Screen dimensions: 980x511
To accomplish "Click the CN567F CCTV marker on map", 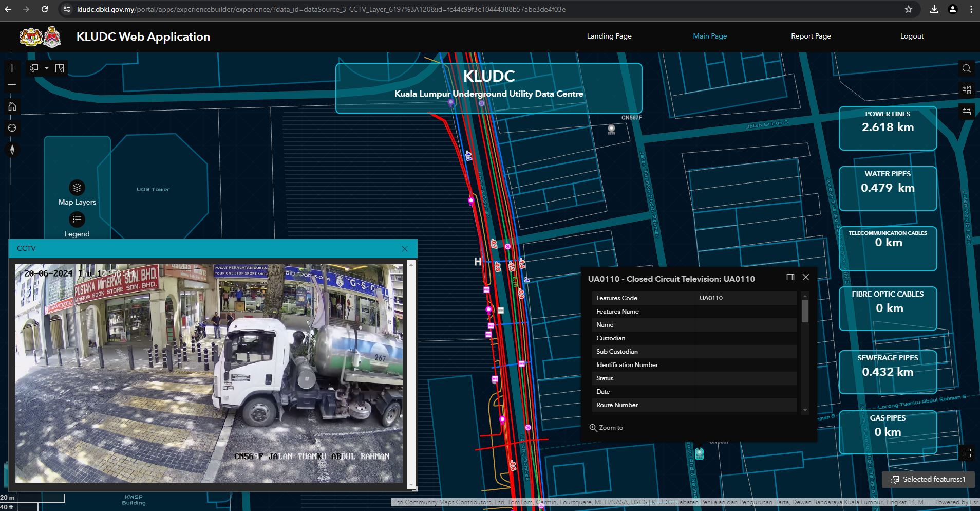I will 611,129.
